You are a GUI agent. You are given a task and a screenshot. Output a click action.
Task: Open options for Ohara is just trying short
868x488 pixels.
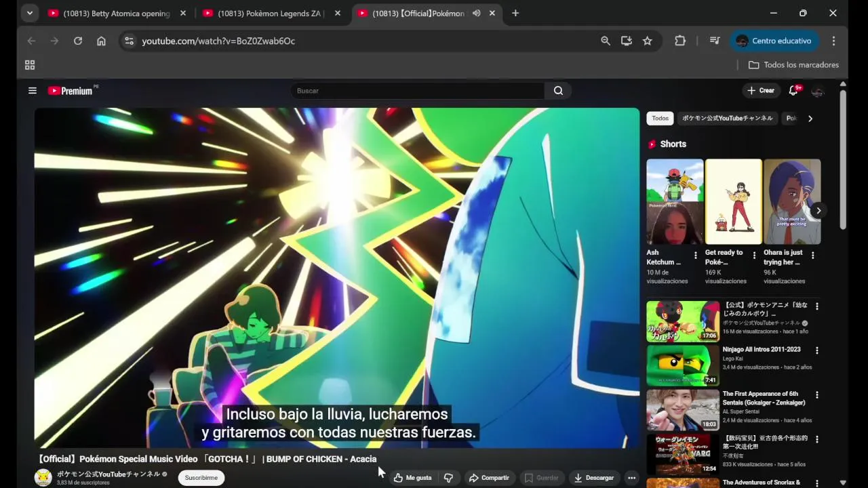point(812,256)
